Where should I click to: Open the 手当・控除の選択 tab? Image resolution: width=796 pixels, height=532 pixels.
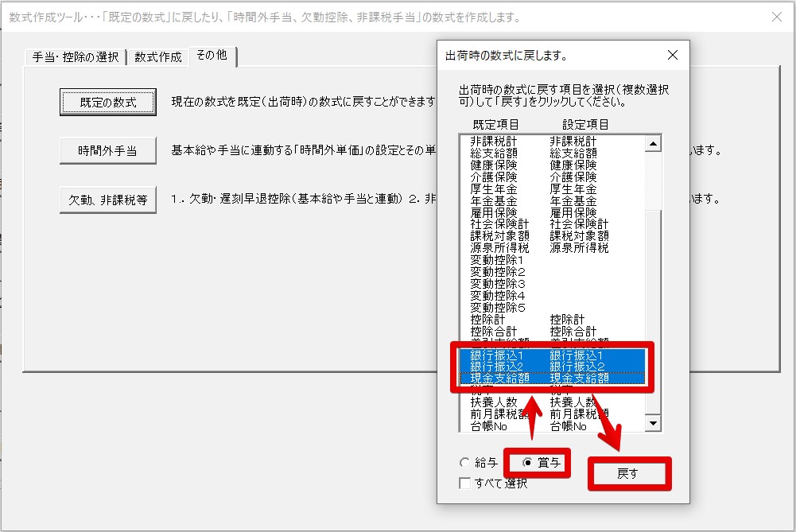(75, 57)
